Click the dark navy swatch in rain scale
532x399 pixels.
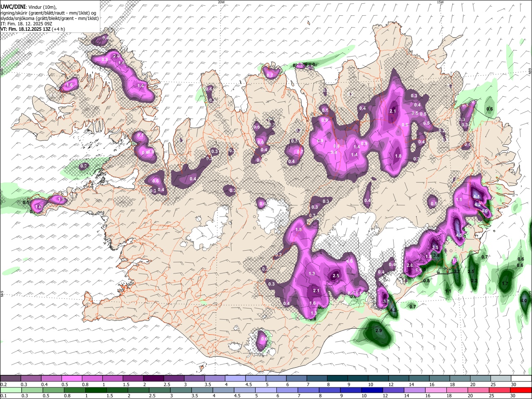point(372,390)
